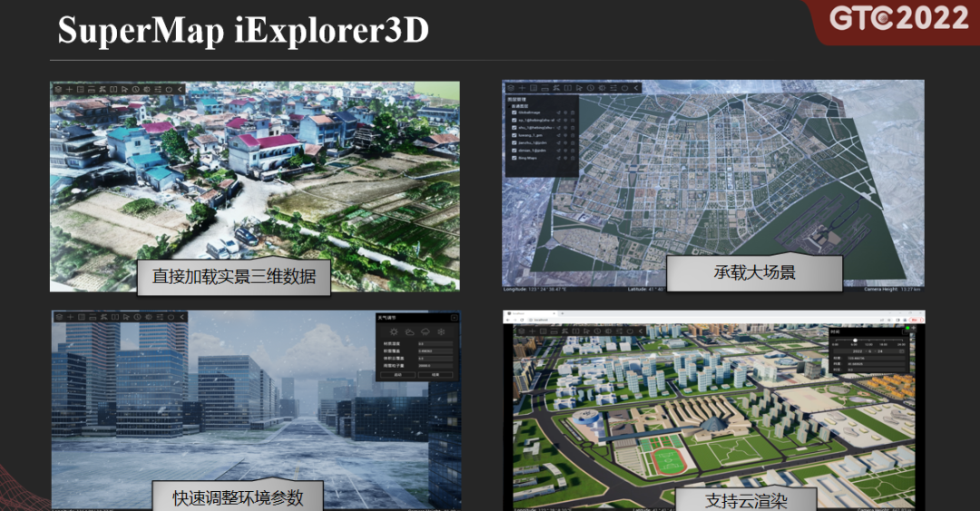Click browser back arrow button
Image resolution: width=980 pixels, height=511 pixels.
507,319
